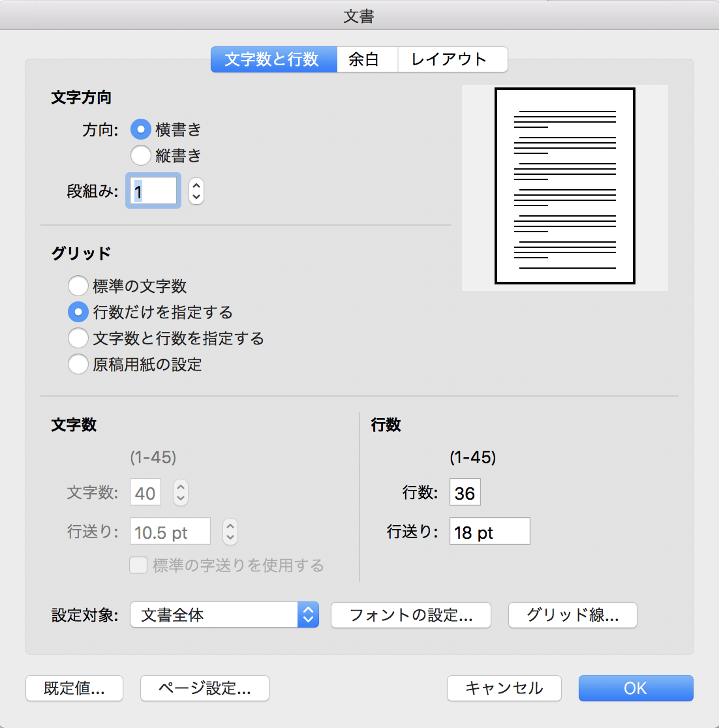The height and width of the screenshot is (728, 719).
Task: Click the page layout preview thumbnail
Action: point(565,186)
